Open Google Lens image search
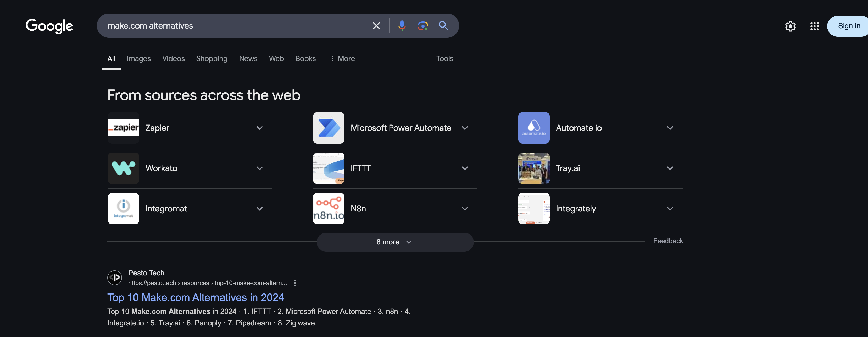This screenshot has width=868, height=337. coord(422,26)
